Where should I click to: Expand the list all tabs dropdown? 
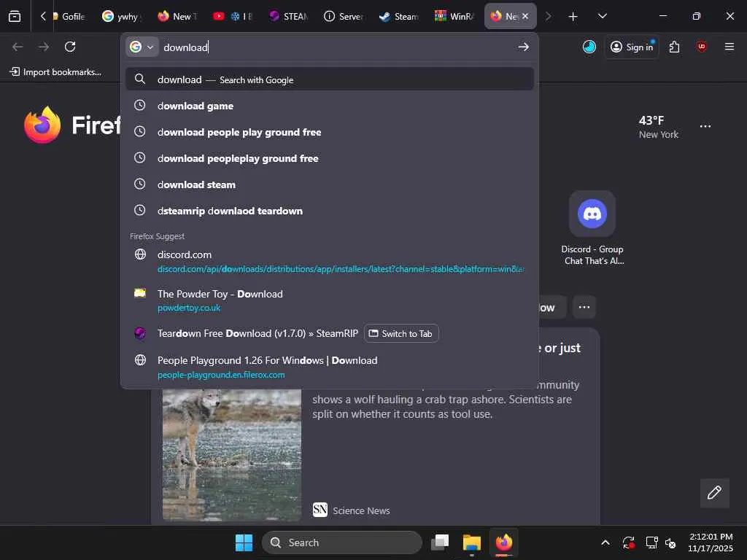pos(602,16)
